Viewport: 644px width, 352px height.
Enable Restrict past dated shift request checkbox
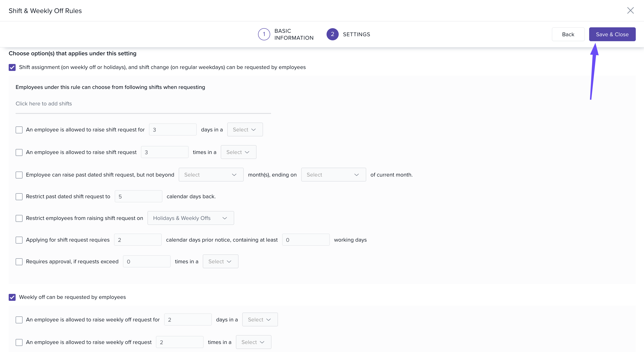(19, 196)
